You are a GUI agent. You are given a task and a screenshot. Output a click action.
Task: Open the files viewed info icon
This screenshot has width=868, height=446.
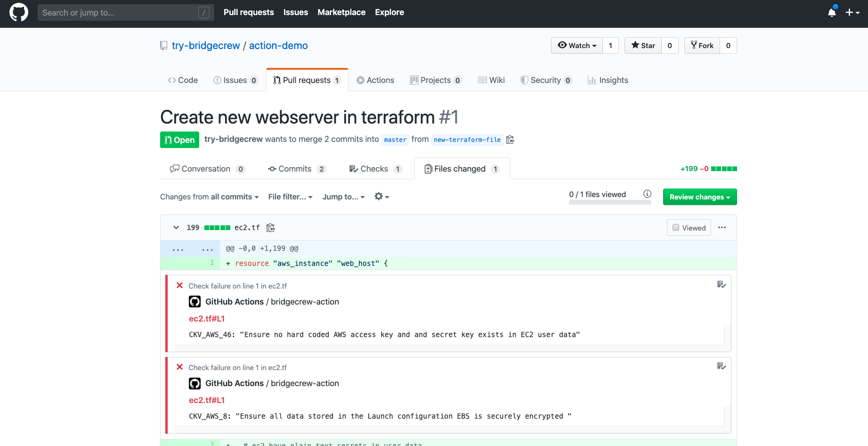(x=647, y=194)
